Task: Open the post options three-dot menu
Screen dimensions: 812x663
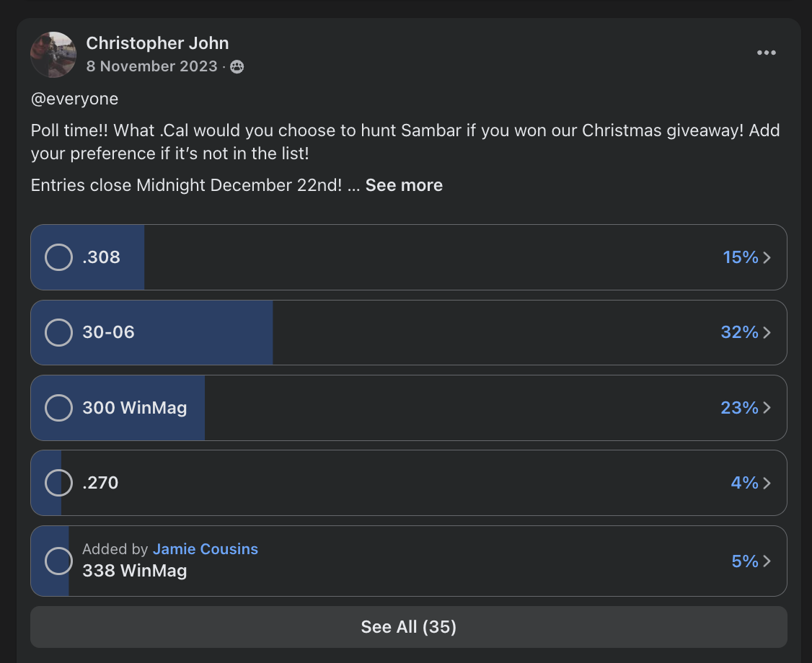Action: click(766, 53)
